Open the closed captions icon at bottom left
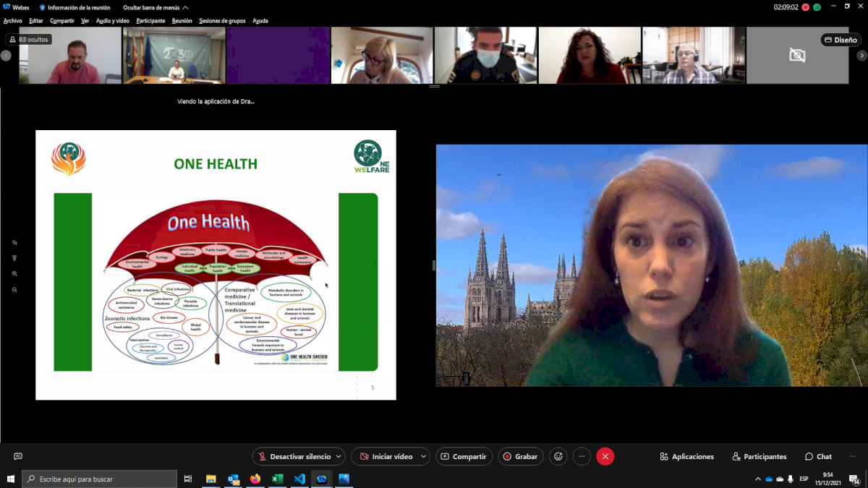Image resolution: width=868 pixels, height=488 pixels. [18, 457]
